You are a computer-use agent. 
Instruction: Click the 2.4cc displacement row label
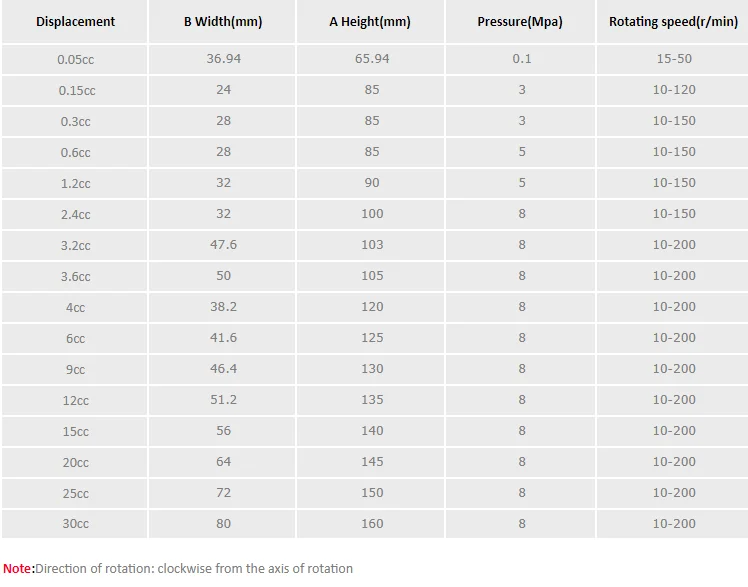coord(75,214)
